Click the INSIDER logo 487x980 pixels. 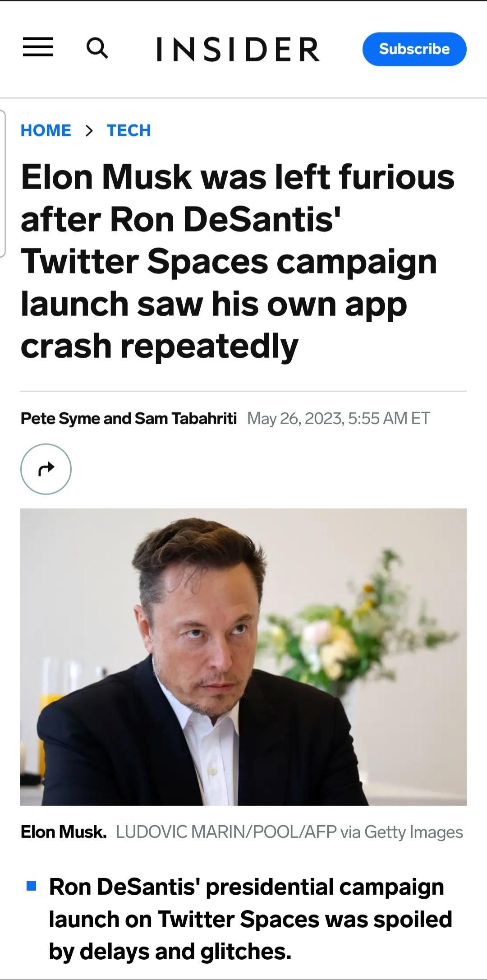[x=237, y=49]
